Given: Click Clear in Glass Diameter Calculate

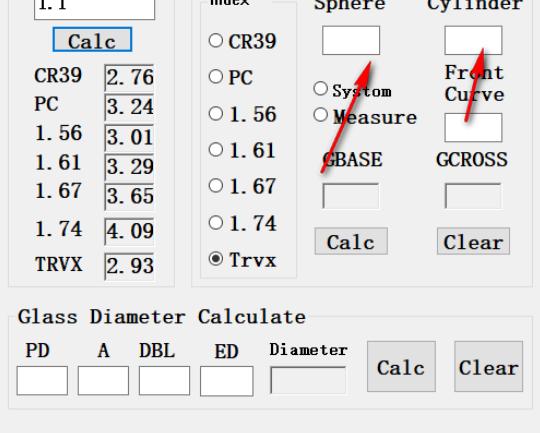Looking at the screenshot, I should pos(488,367).
